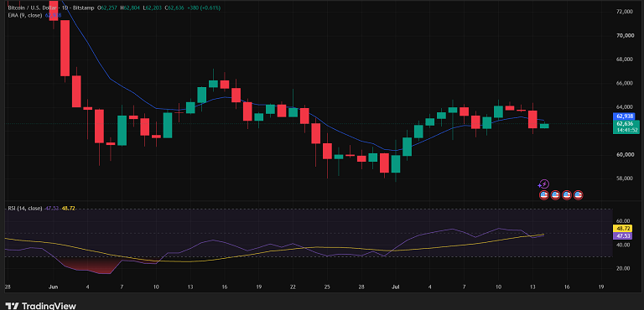Click the 60.00 RSI axis label
This screenshot has width=644, height=310.
623,221
